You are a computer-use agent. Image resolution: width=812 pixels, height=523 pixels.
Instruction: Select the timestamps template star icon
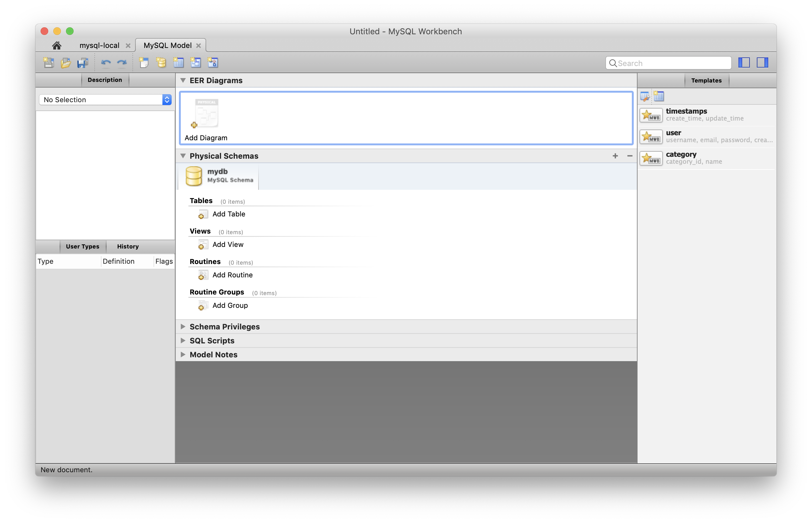651,115
